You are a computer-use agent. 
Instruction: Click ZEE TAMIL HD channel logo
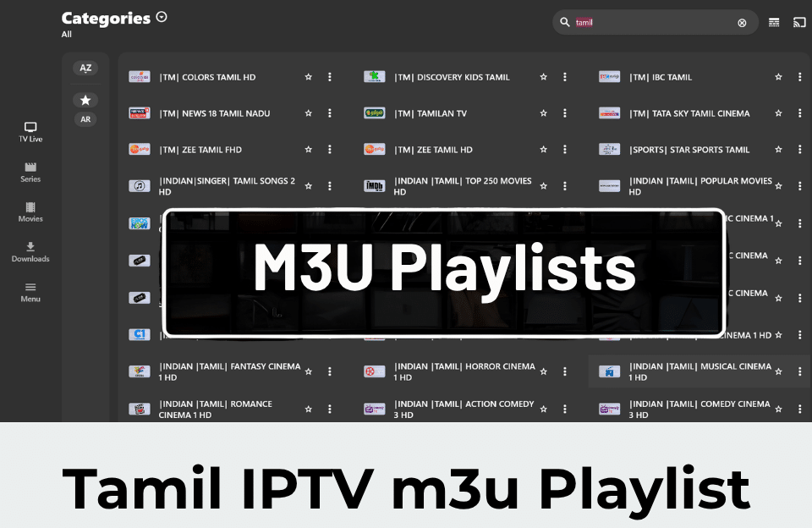pyautogui.click(x=375, y=149)
